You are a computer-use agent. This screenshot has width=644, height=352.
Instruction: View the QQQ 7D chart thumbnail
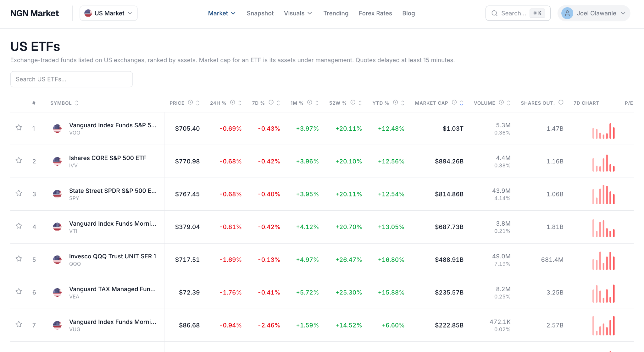click(x=603, y=261)
